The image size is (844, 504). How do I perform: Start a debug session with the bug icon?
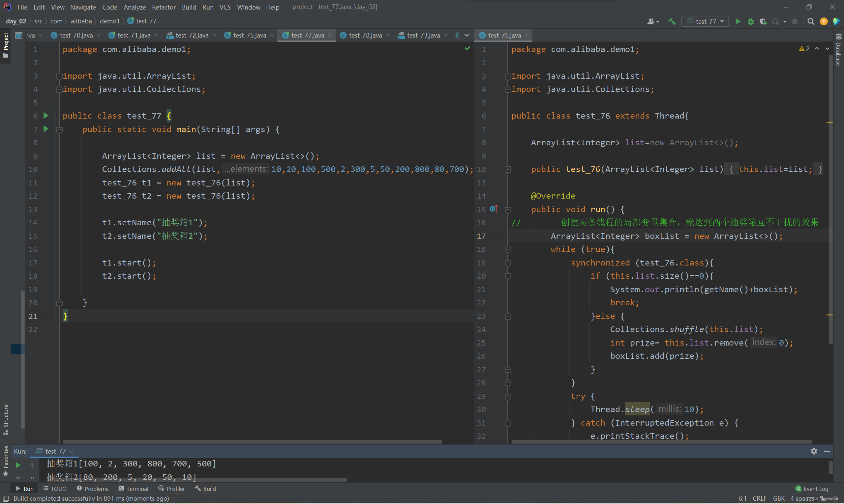[750, 21]
